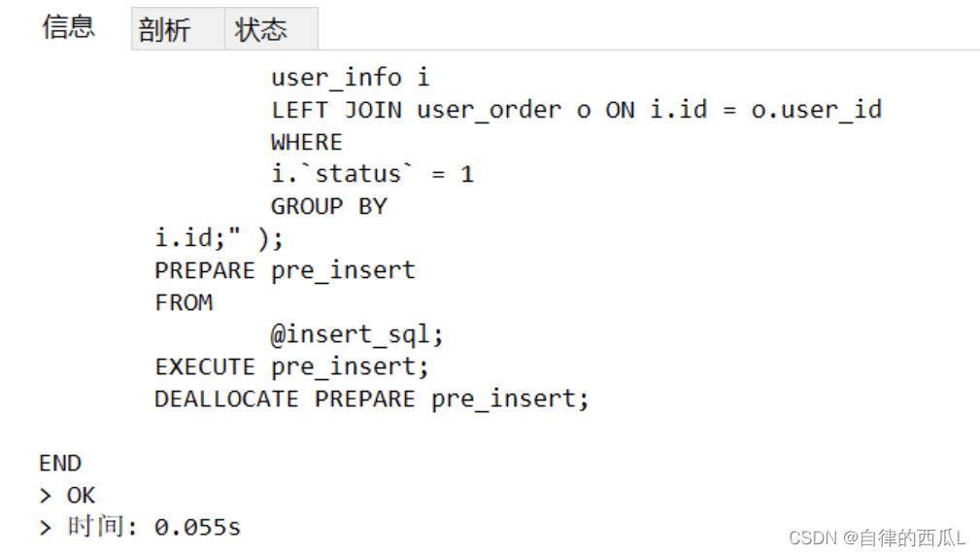
Task: Click the OK result message
Action: 81,496
